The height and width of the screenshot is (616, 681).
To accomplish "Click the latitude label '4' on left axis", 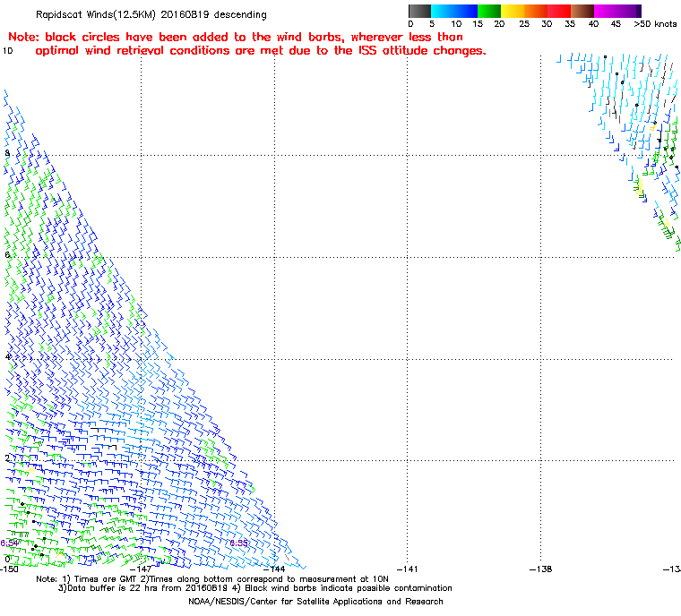I will click(7, 357).
